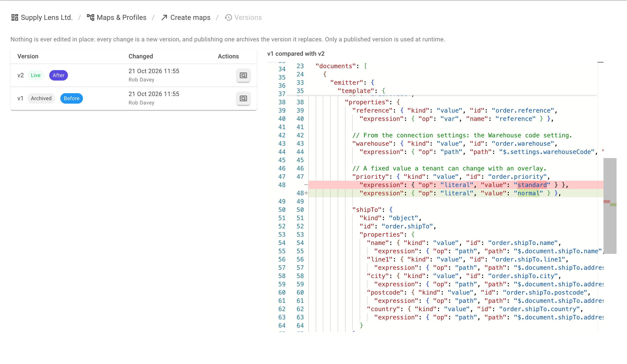
Task: Click the Archived badge on v1
Action: click(41, 99)
